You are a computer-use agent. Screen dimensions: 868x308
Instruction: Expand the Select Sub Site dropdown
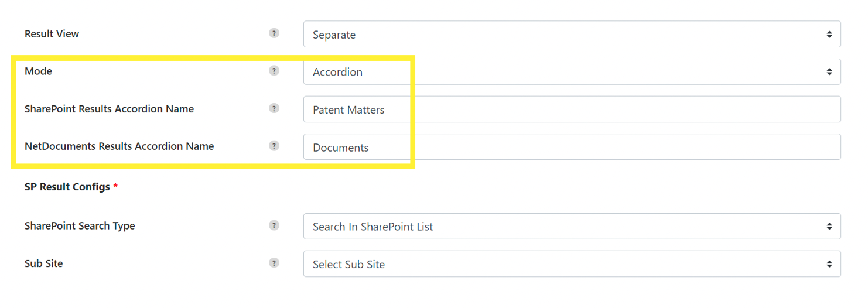click(572, 264)
